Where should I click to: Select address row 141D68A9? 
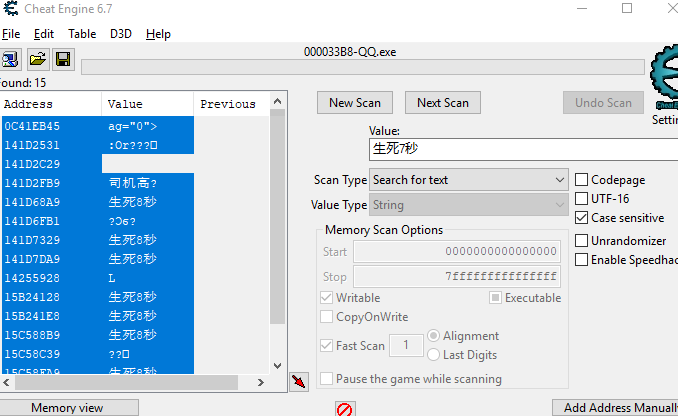(x=98, y=202)
